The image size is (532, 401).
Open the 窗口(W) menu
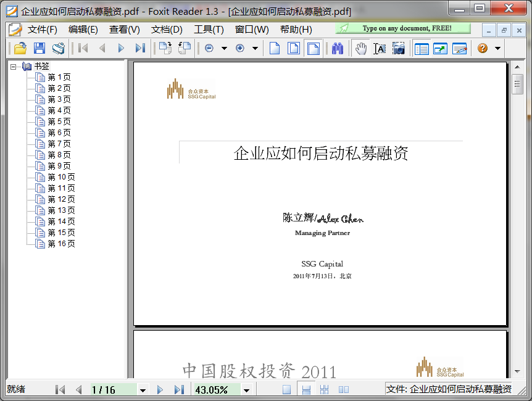click(x=252, y=30)
